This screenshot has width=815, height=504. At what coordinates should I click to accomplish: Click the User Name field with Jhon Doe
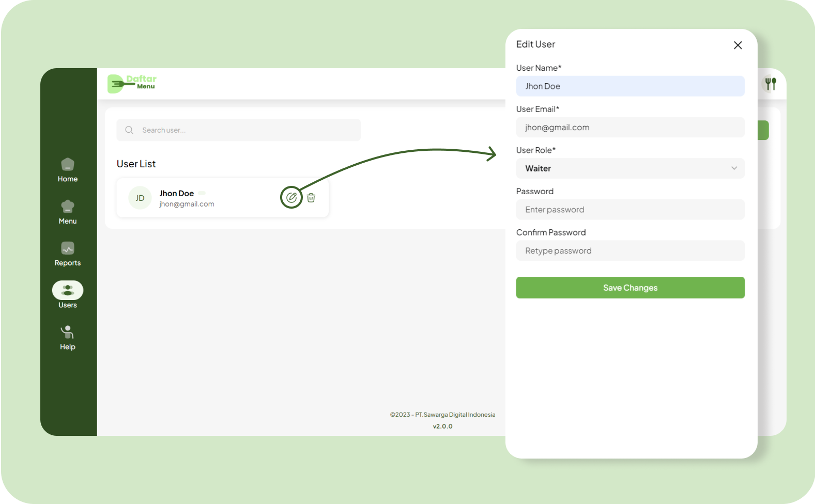[630, 86]
